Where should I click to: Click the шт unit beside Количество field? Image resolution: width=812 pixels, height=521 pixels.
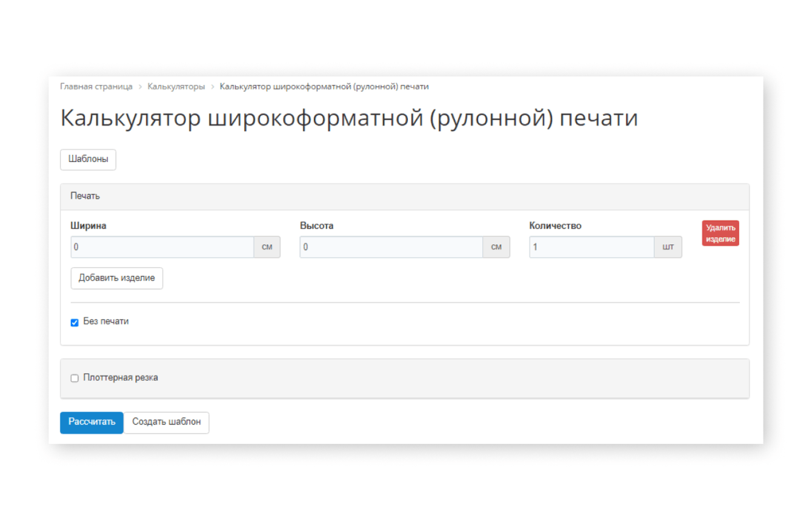pyautogui.click(x=668, y=247)
